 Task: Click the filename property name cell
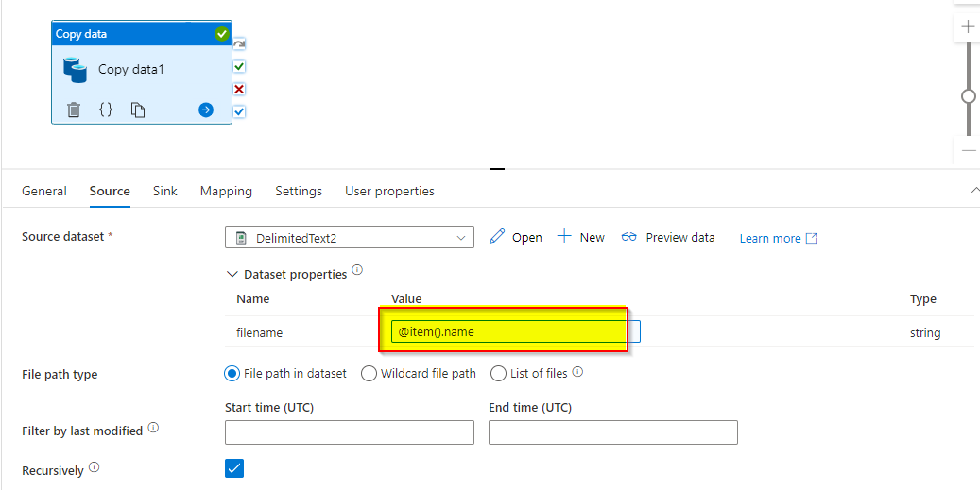(259, 332)
